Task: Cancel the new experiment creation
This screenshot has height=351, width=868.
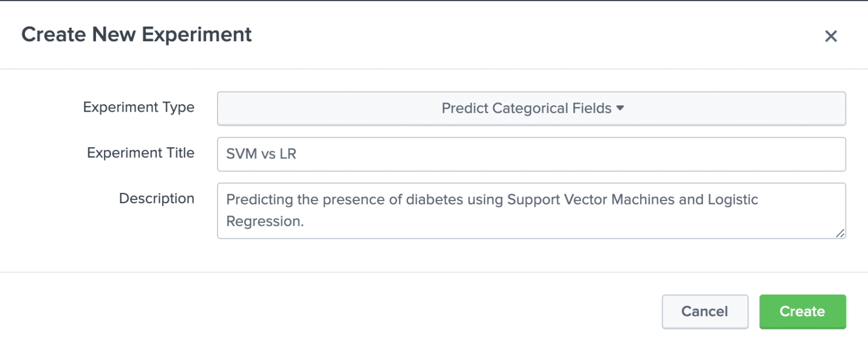Action: [705, 312]
